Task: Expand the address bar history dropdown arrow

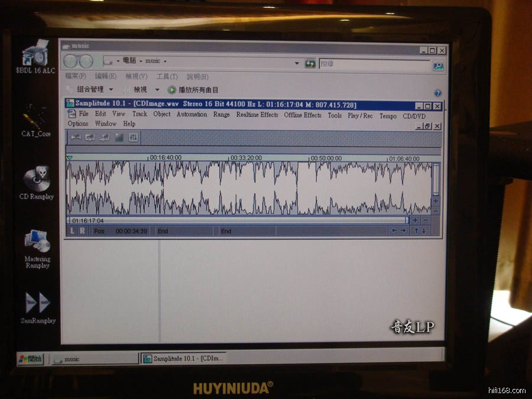Action: 297,63
